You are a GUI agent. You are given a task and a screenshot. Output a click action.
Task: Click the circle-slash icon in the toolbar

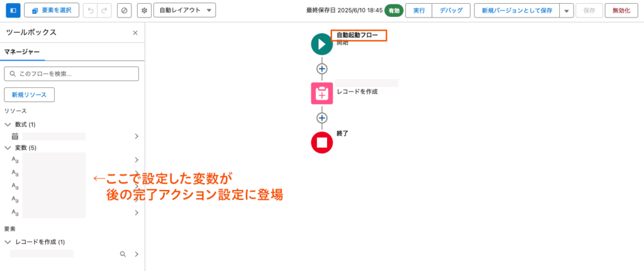coord(124,10)
